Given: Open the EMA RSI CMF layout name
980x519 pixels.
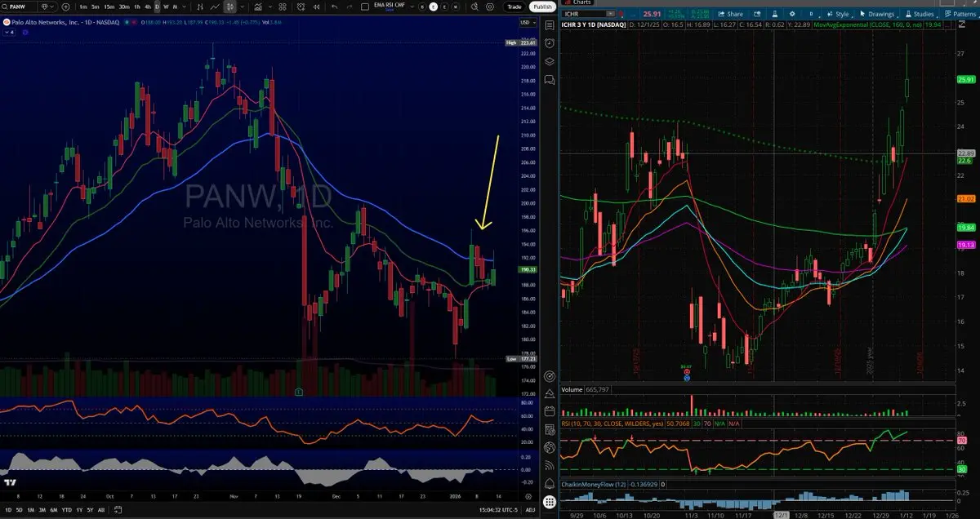Looking at the screenshot, I should [x=388, y=7].
